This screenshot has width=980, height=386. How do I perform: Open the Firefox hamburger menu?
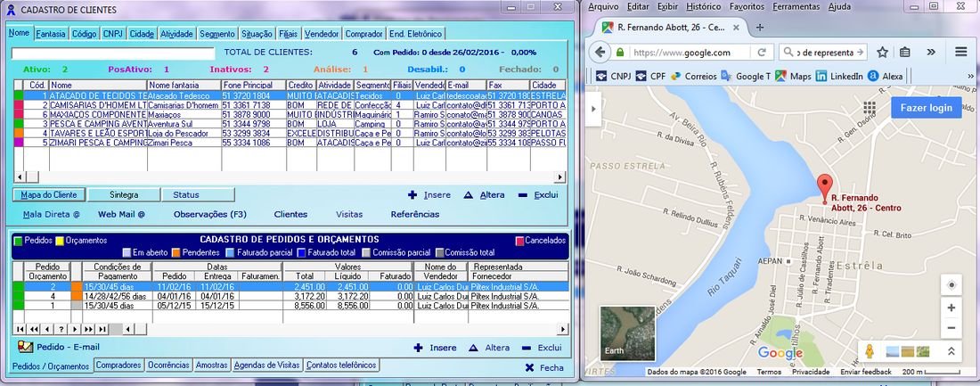click(960, 52)
